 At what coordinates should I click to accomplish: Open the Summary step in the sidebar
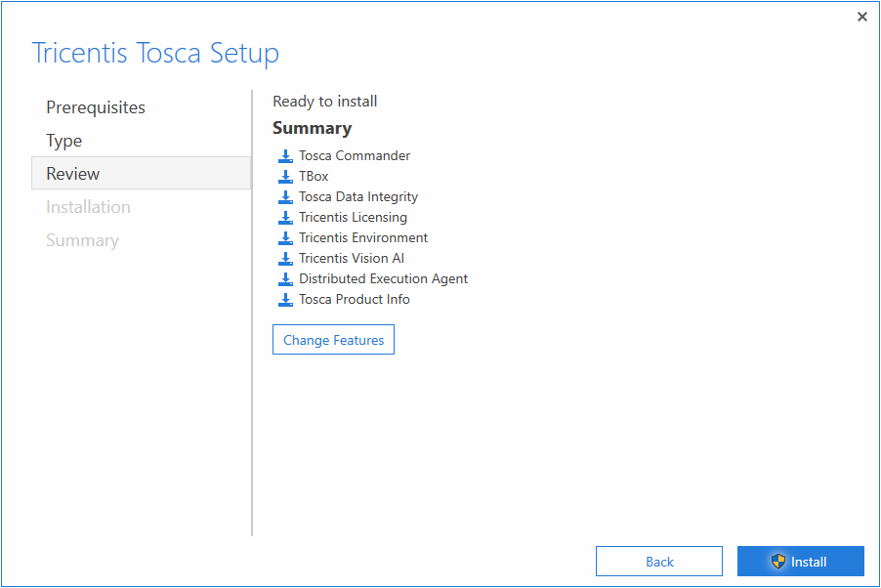[83, 239]
